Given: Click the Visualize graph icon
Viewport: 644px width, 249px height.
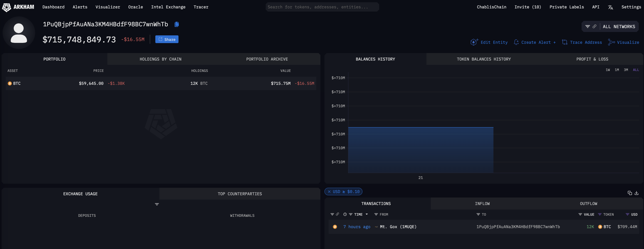Looking at the screenshot, I should coord(612,42).
